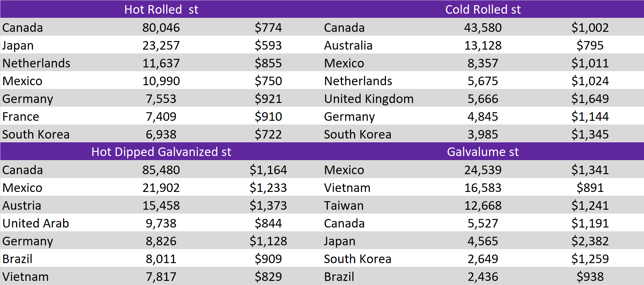Select the $1,373 price cell
Viewport: 644px width, 285px height.
(x=268, y=206)
